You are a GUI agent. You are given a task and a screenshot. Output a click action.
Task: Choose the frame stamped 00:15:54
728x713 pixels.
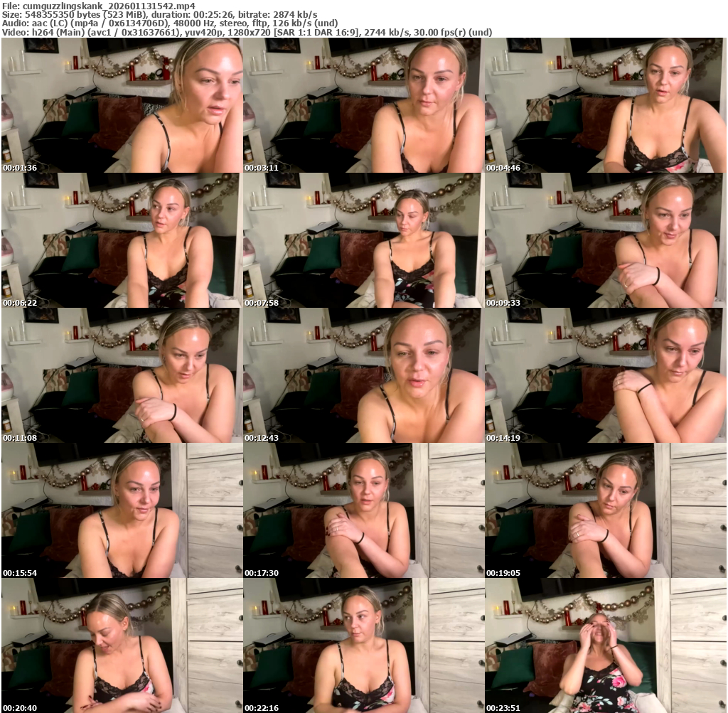[x=122, y=510]
